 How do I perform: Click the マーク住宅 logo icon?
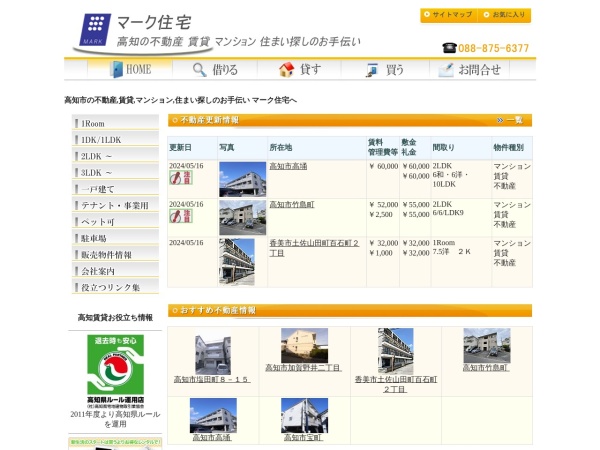pyautogui.click(x=95, y=30)
